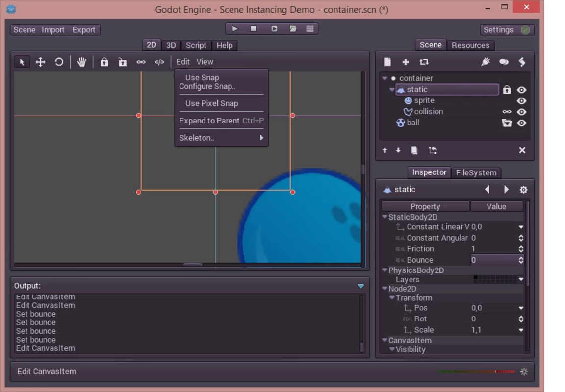565x392 pixels.
Task: Activate the Pan hand tool
Action: 81,62
